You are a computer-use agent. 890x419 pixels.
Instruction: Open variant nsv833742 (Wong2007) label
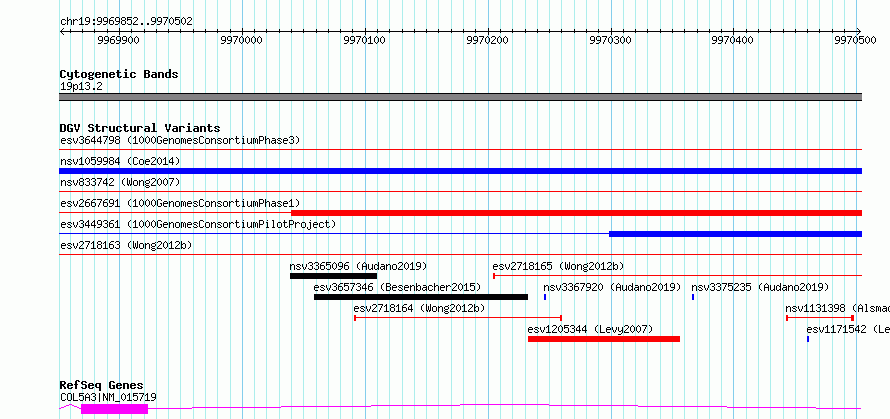(x=120, y=182)
